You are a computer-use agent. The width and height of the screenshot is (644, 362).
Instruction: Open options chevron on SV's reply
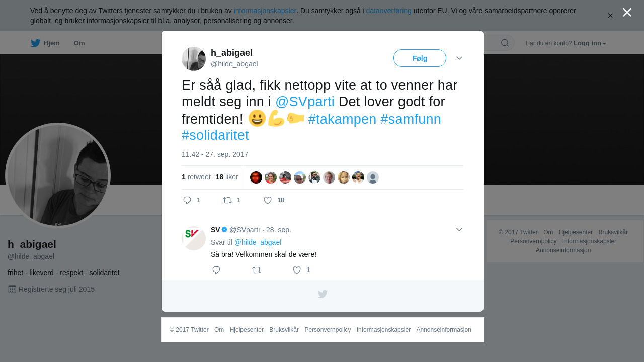[459, 230]
